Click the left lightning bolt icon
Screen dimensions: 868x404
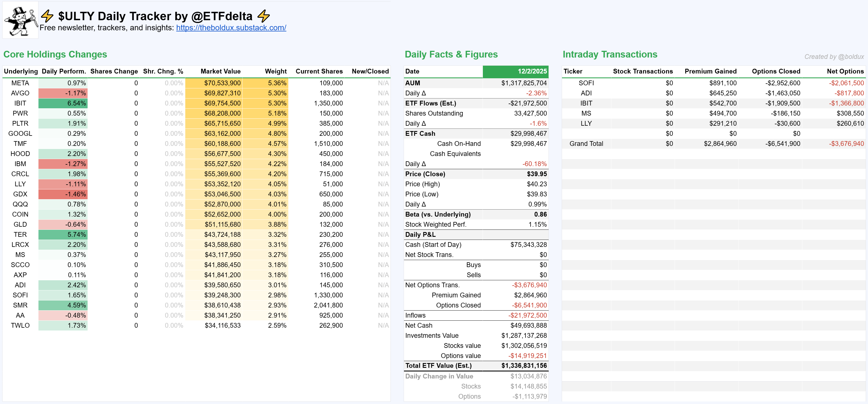tap(47, 16)
